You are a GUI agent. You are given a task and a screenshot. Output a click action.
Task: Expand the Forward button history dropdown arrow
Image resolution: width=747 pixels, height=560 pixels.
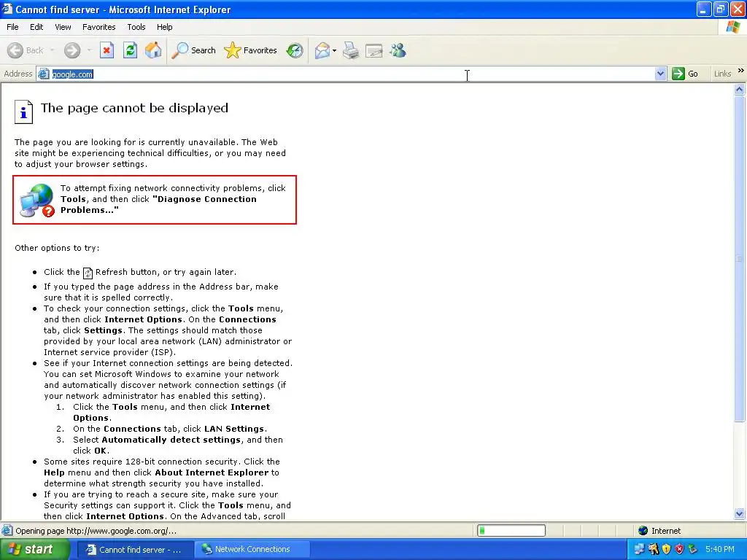tap(89, 50)
